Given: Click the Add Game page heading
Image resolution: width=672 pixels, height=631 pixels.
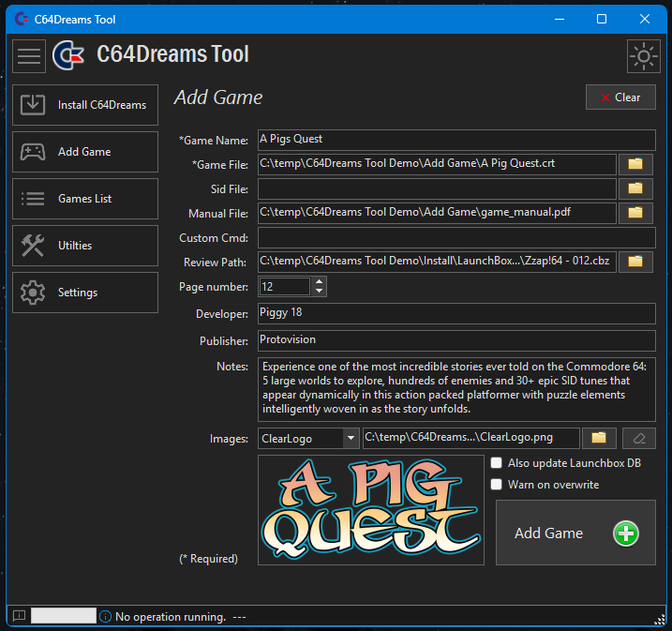Looking at the screenshot, I should (218, 98).
